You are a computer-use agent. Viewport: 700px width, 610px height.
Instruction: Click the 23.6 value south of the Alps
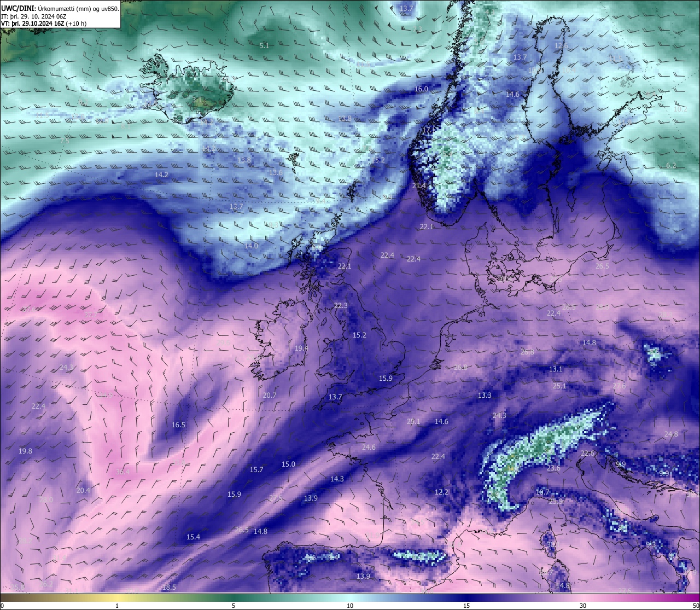point(553,469)
